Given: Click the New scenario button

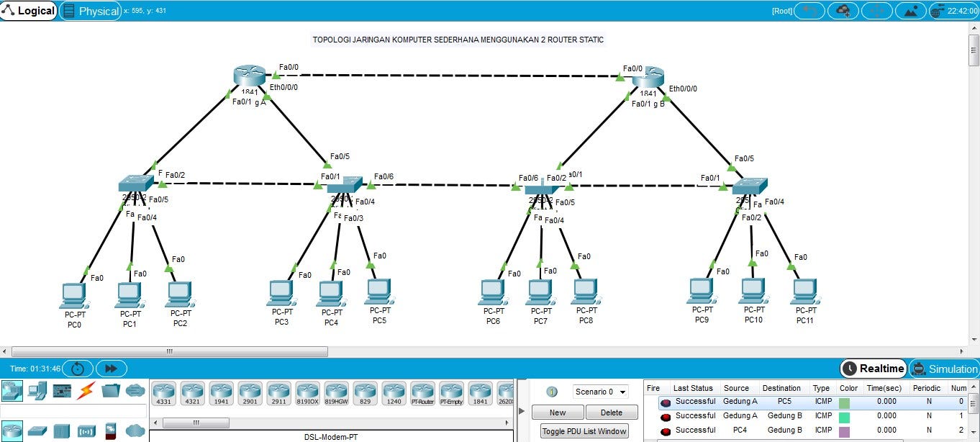Looking at the screenshot, I should [x=558, y=412].
